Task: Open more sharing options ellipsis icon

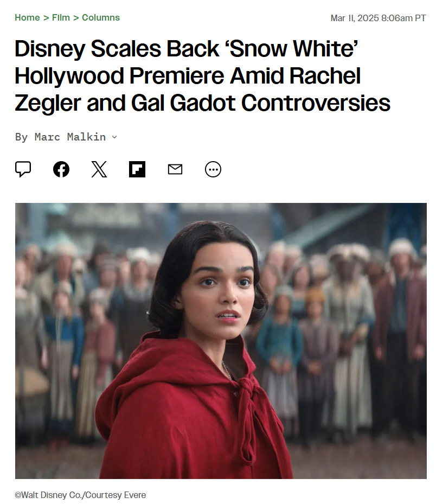Action: [x=213, y=169]
